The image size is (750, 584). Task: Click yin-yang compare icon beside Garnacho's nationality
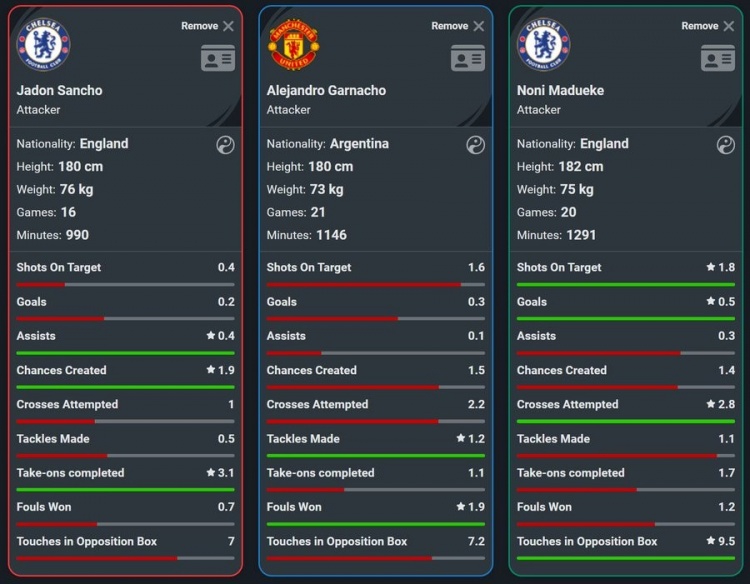click(x=475, y=145)
